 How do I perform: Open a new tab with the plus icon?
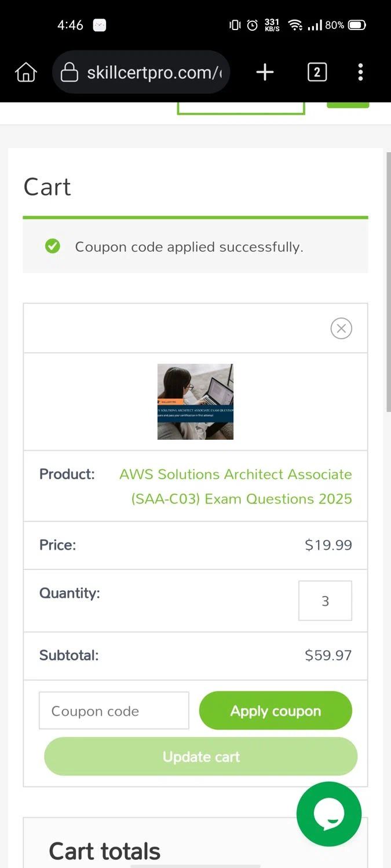click(265, 72)
